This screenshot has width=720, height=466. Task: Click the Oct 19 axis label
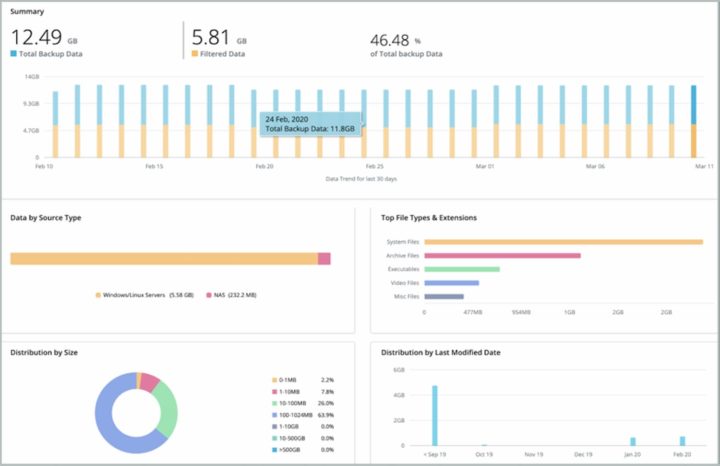tap(484, 455)
